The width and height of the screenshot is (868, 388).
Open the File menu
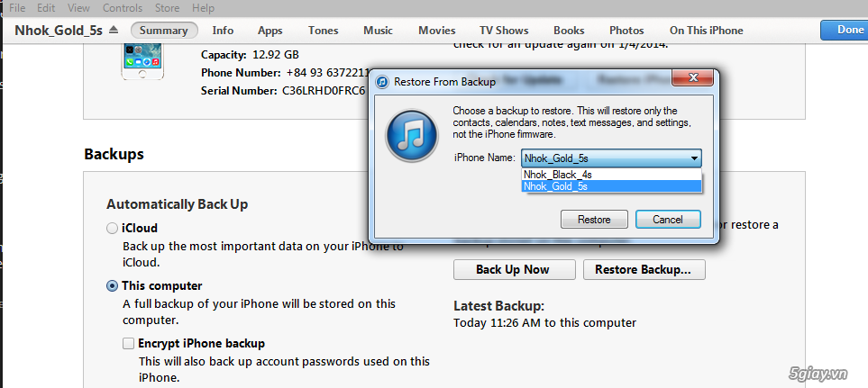pyautogui.click(x=17, y=8)
